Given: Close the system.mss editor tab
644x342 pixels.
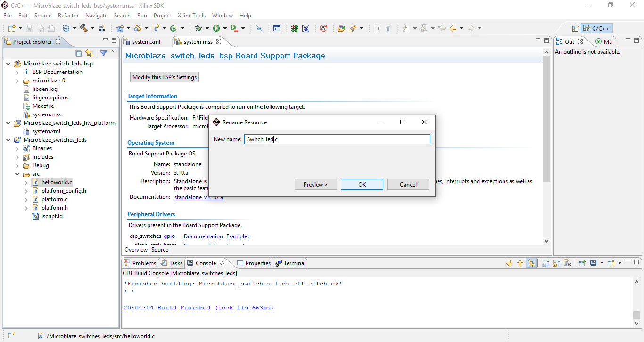Looking at the screenshot, I should (x=219, y=41).
